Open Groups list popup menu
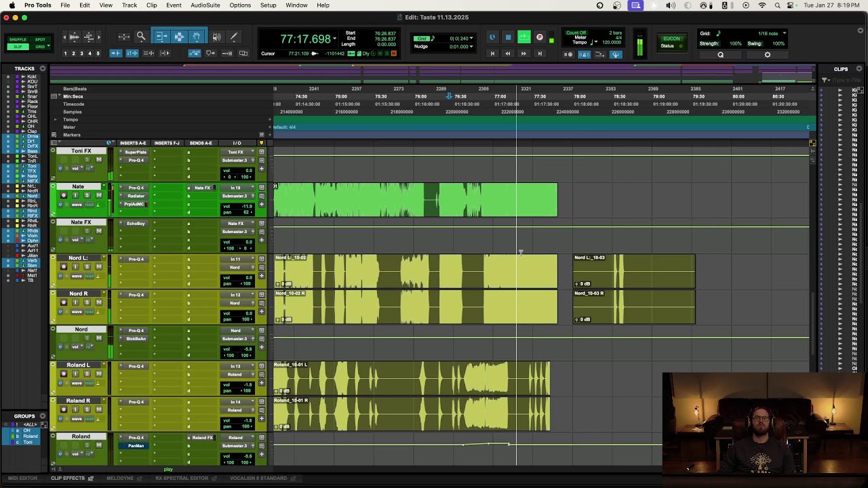 [x=42, y=416]
